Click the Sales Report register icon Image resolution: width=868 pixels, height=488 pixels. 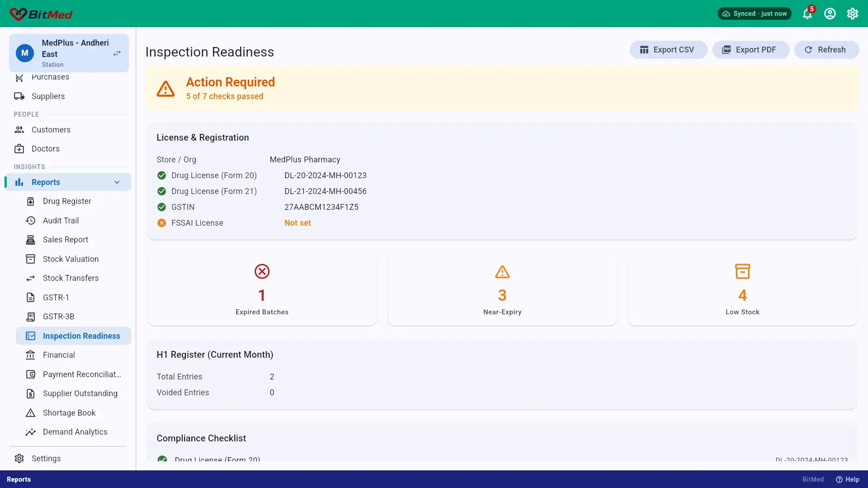(30, 240)
